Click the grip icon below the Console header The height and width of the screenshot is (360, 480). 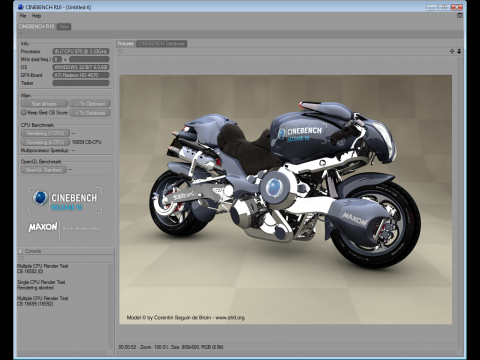pyautogui.click(x=21, y=258)
